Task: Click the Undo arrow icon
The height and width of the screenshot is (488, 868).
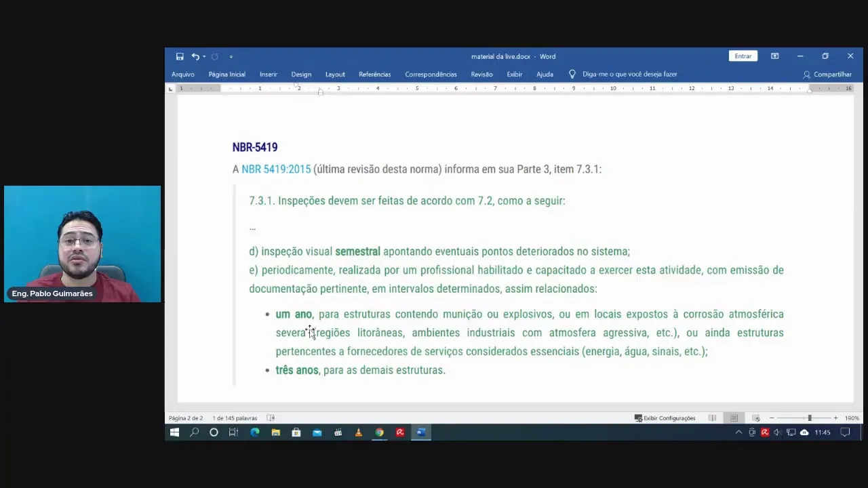Action: [195, 56]
